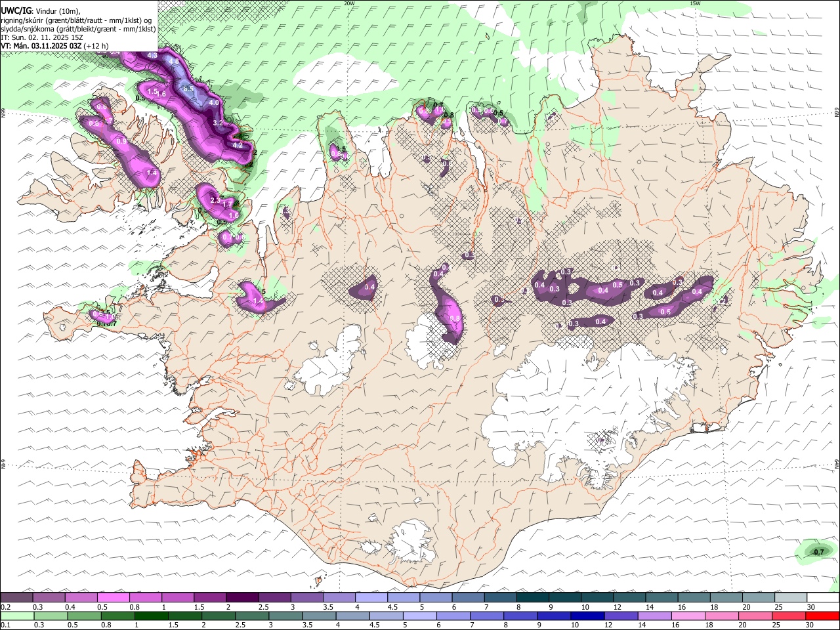Pick the bright pink swatch labelled 0.5 in the snow legend

pyautogui.click(x=114, y=598)
